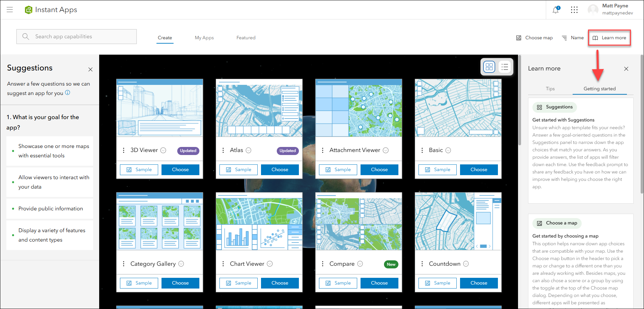The height and width of the screenshot is (309, 644).
Task: Open 3D Viewer options menu
Action: pos(124,150)
